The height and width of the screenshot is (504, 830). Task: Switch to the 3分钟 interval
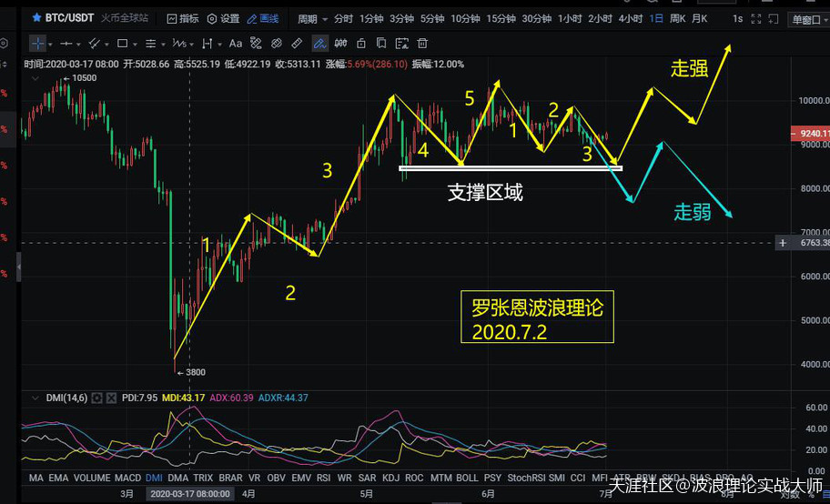(x=401, y=19)
